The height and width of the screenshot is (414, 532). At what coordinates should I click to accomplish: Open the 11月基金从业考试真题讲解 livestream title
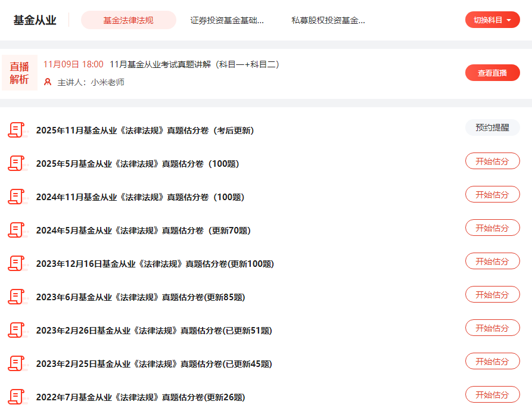[195, 64]
